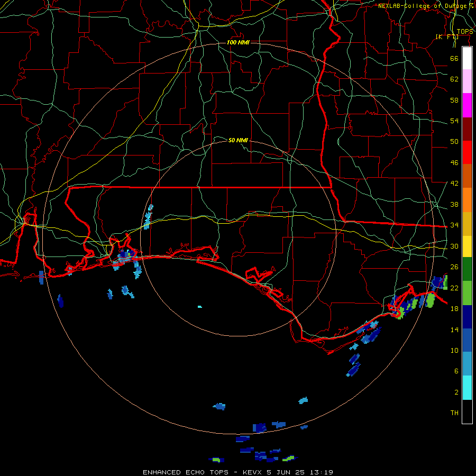Click the 'NEXLAB-College of DuPage' credit text
The image size is (476, 476).
click(x=423, y=6)
